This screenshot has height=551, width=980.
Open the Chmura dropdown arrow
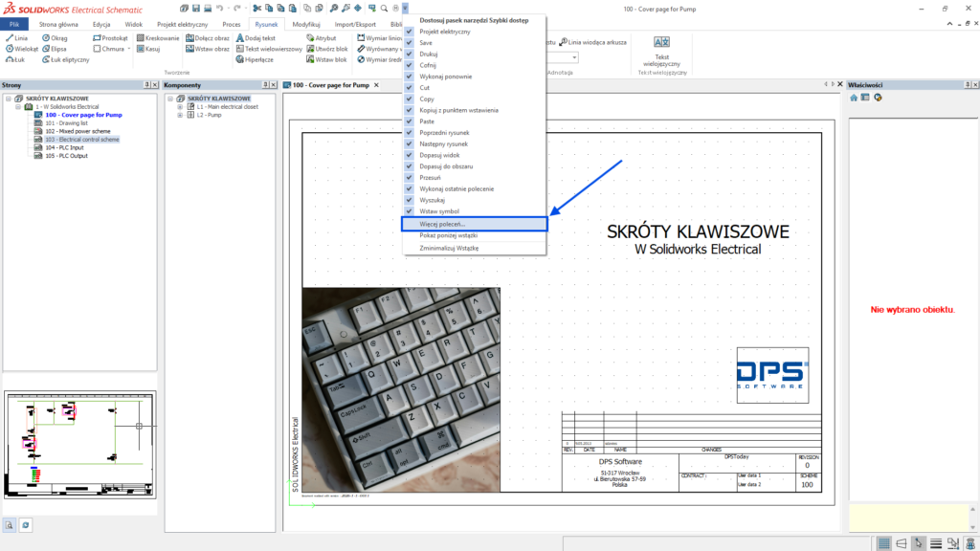[129, 49]
